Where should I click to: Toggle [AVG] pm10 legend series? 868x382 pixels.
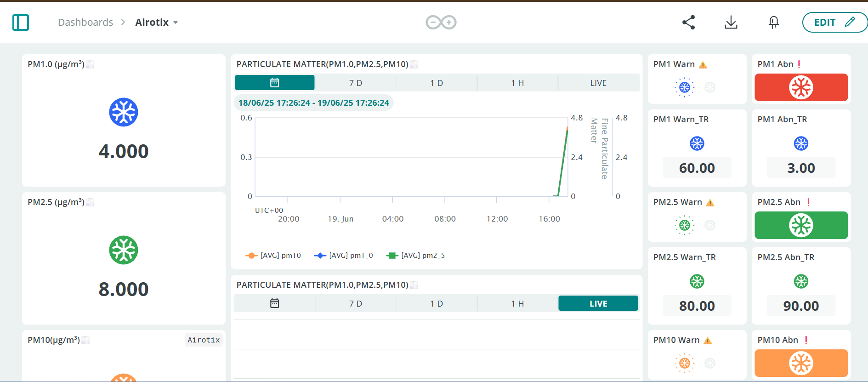click(273, 256)
